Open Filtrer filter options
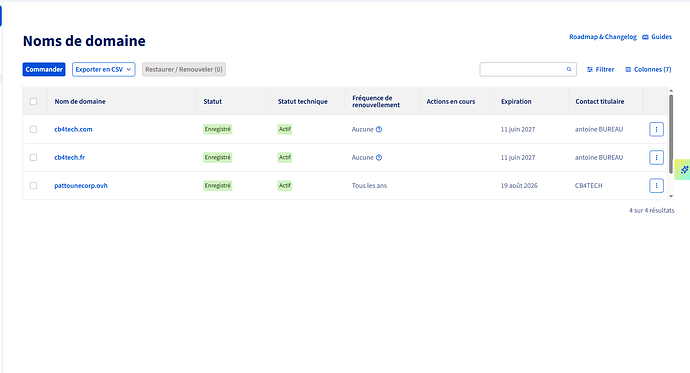The width and height of the screenshot is (690, 373). point(601,69)
